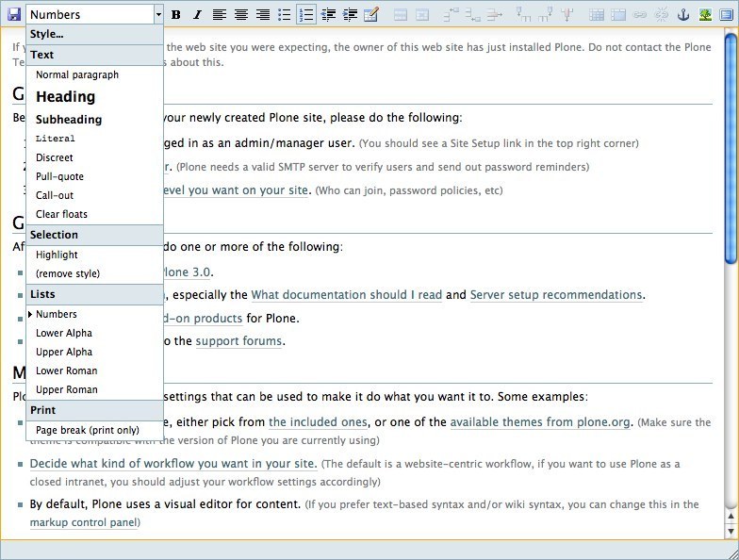The image size is (739, 560).
Task: Select Heading from the style menu
Action: [x=65, y=96]
